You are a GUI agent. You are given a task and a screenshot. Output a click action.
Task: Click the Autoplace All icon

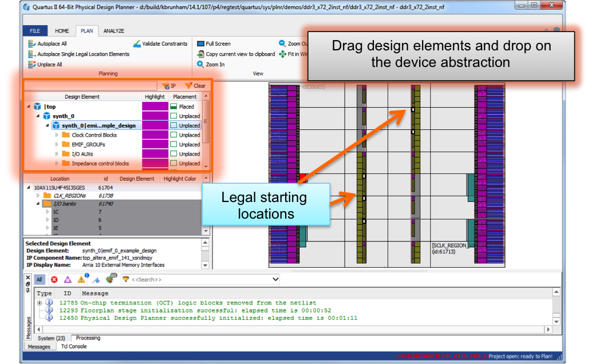point(32,43)
